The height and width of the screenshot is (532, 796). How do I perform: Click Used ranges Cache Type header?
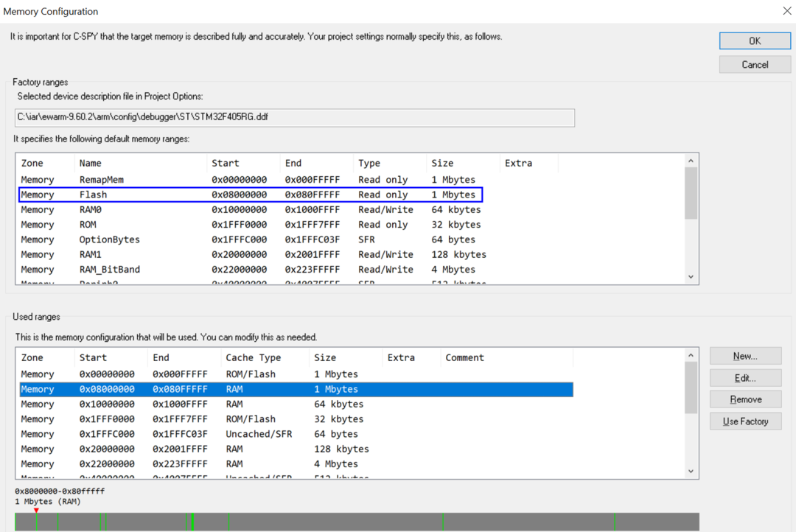click(x=265, y=357)
